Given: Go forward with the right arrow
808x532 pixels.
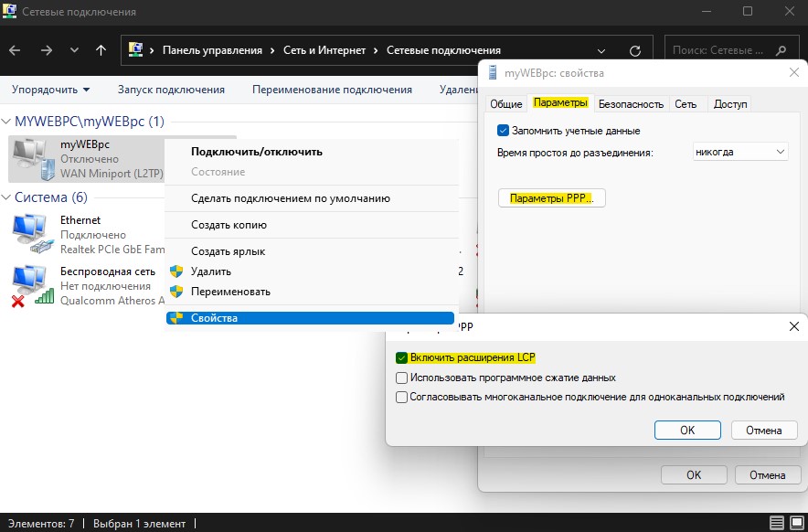Looking at the screenshot, I should pyautogui.click(x=47, y=50).
